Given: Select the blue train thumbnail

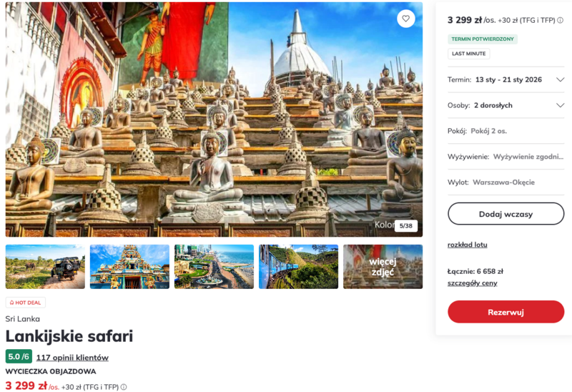Looking at the screenshot, I should pos(298,267).
